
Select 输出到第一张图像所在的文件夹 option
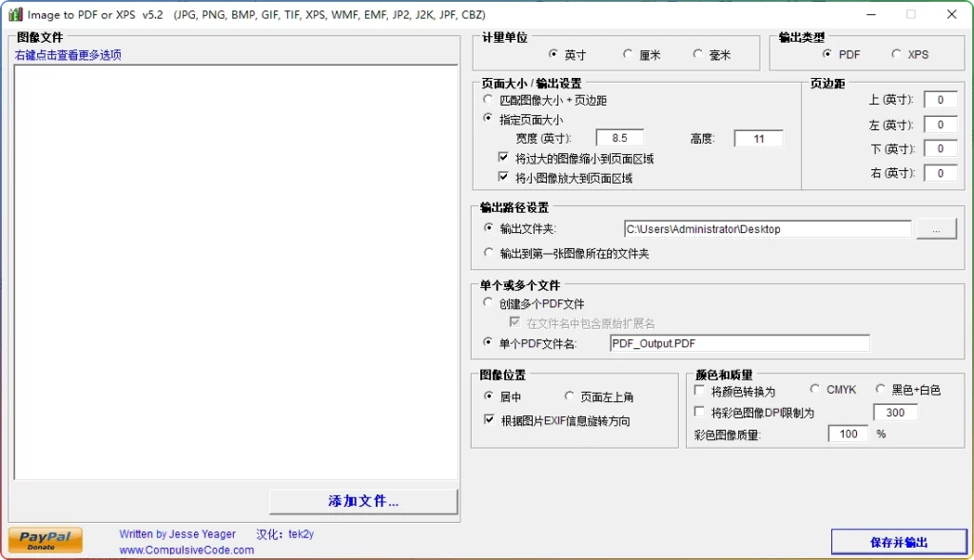pos(488,252)
